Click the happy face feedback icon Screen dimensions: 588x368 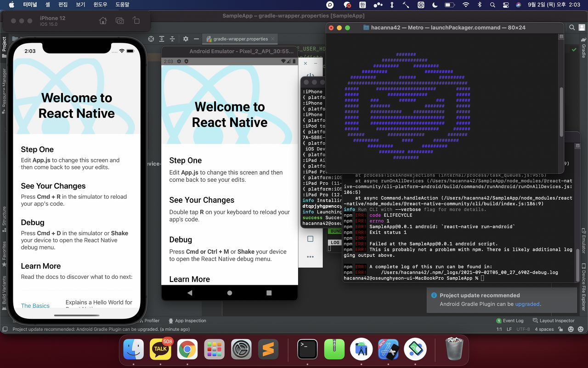(x=571, y=329)
